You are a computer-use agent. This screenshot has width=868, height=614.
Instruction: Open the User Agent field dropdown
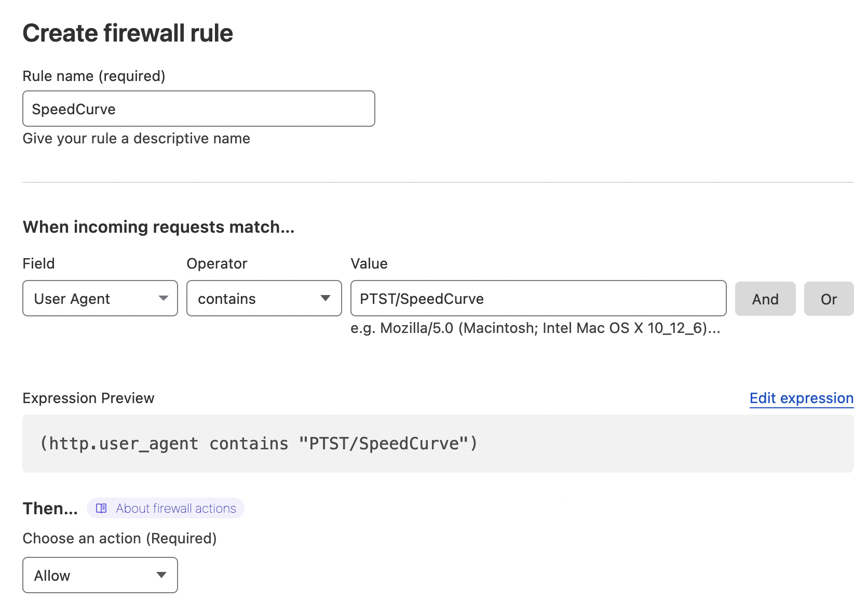click(x=100, y=298)
